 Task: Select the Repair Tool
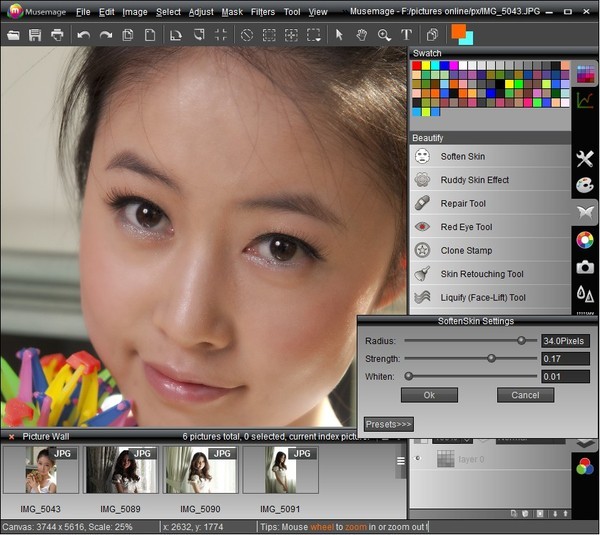click(491, 203)
